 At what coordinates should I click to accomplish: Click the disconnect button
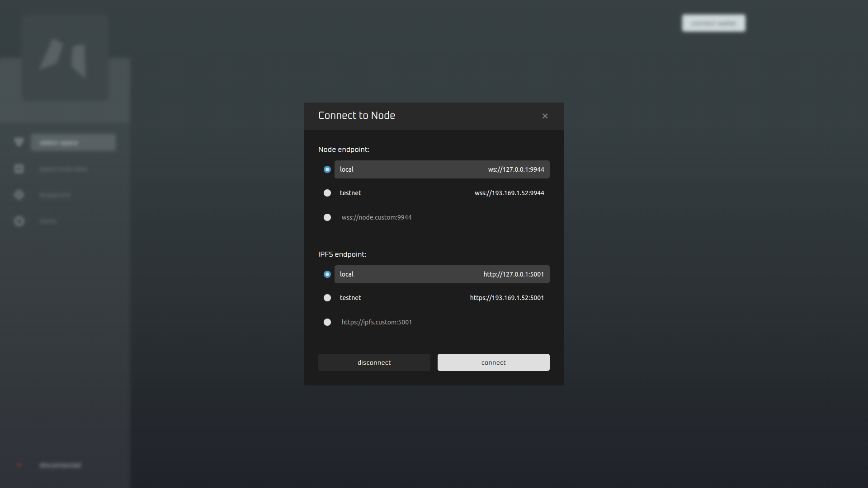click(x=374, y=362)
